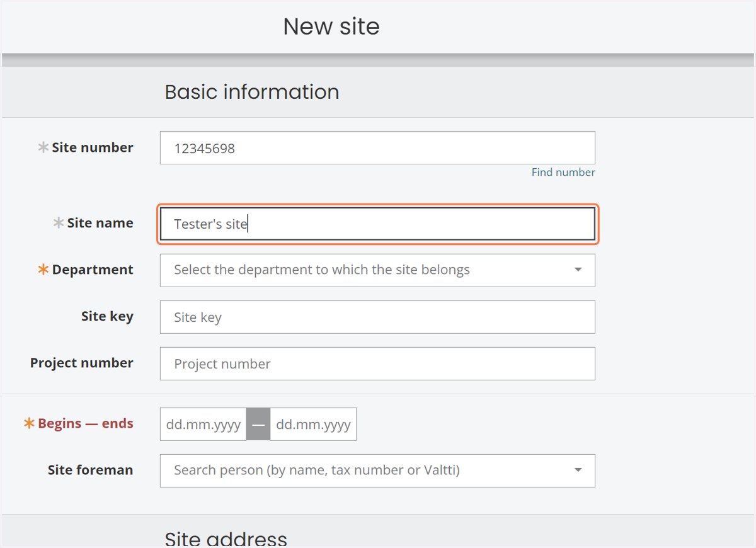The width and height of the screenshot is (756, 548).
Task: Click the Basic information heading
Action: pyautogui.click(x=252, y=92)
